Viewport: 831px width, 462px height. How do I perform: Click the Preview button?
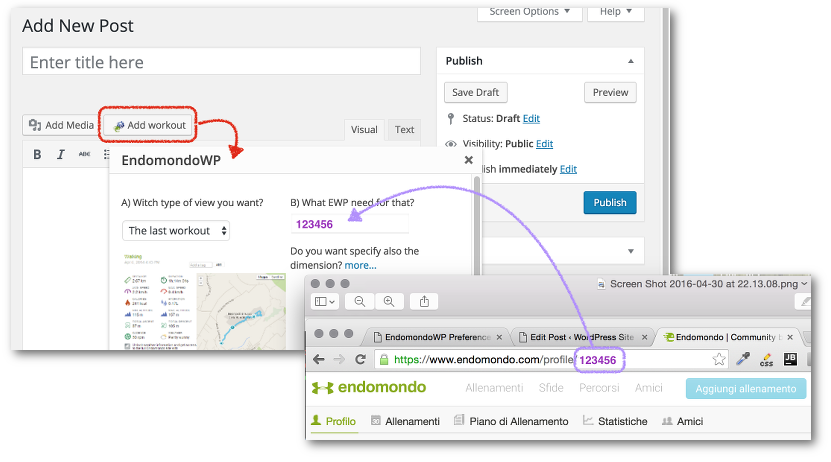611,92
